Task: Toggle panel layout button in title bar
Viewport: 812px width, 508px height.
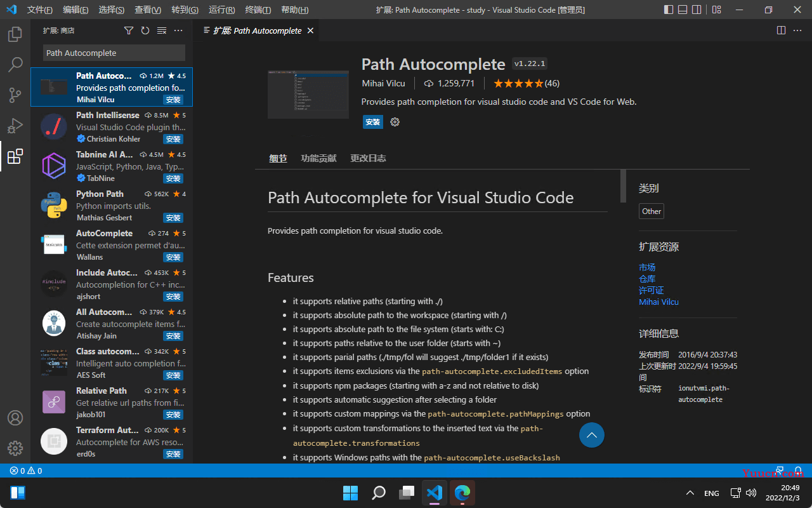Action: pyautogui.click(x=683, y=10)
